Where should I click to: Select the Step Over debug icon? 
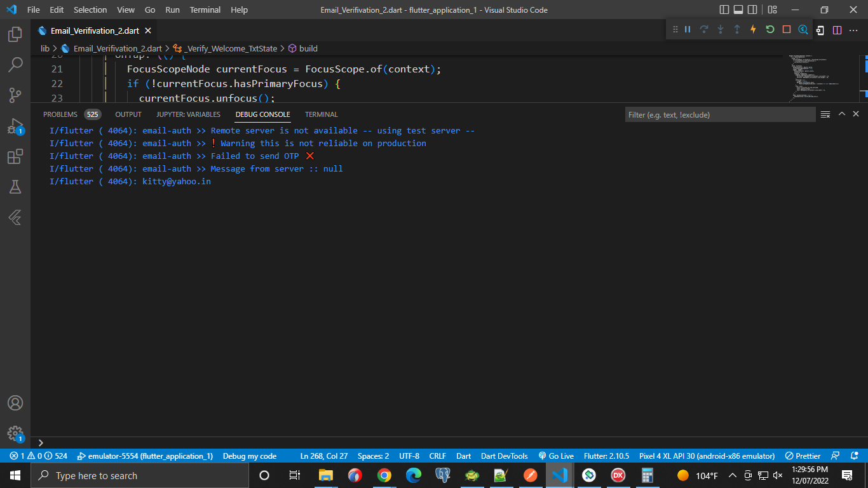[x=704, y=29]
